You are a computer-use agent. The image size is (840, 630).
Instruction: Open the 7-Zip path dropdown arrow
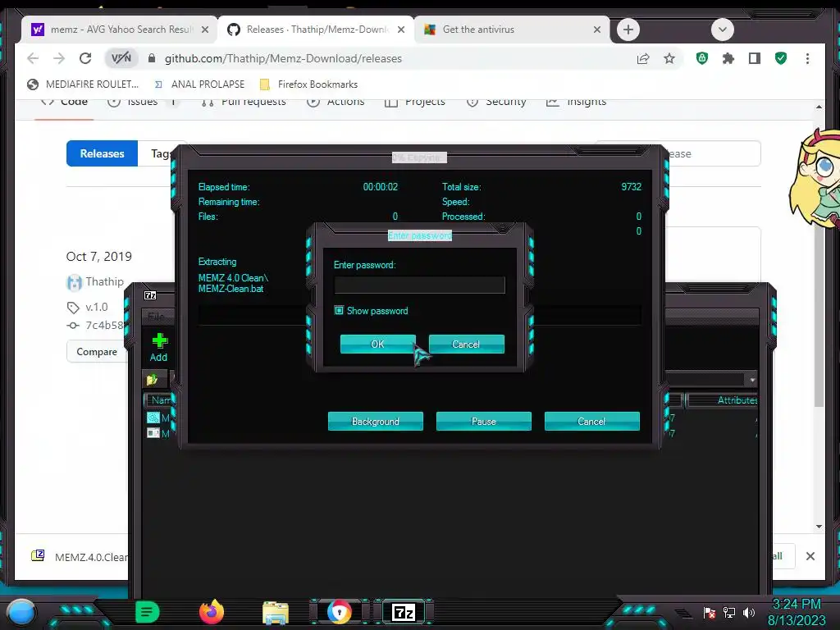click(752, 380)
